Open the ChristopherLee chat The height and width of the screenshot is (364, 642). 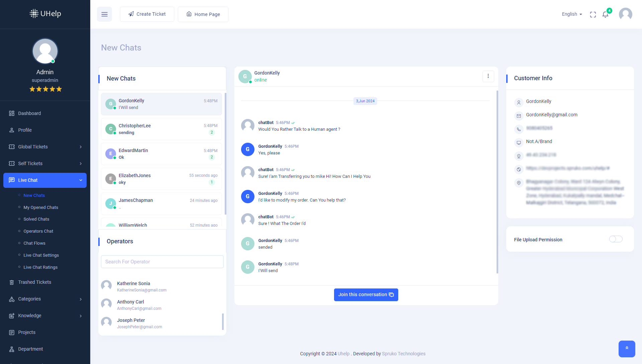[162, 129]
